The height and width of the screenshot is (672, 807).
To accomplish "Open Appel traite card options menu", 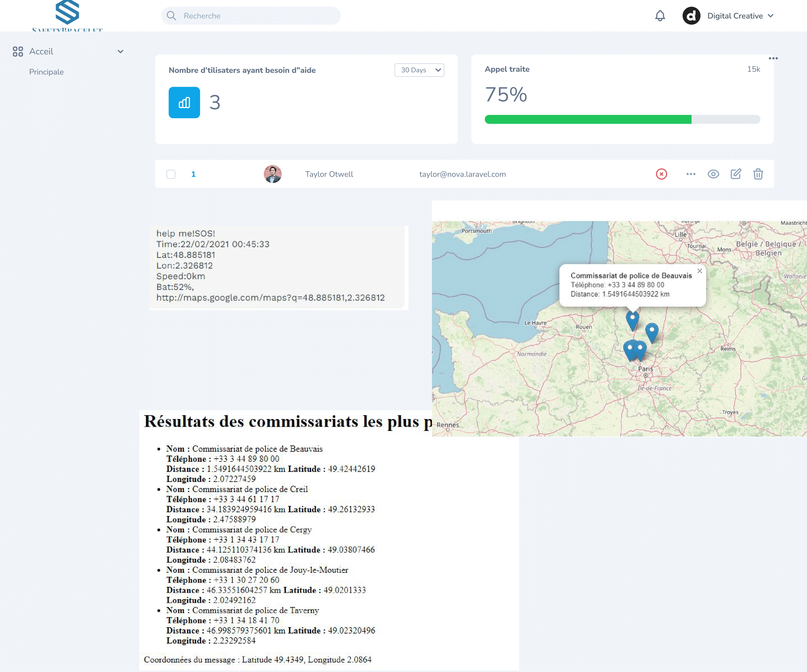I will click(773, 58).
